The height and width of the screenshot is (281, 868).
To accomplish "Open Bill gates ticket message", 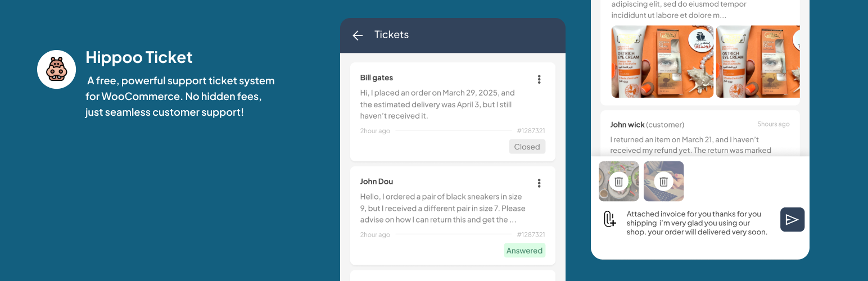I will point(437,105).
